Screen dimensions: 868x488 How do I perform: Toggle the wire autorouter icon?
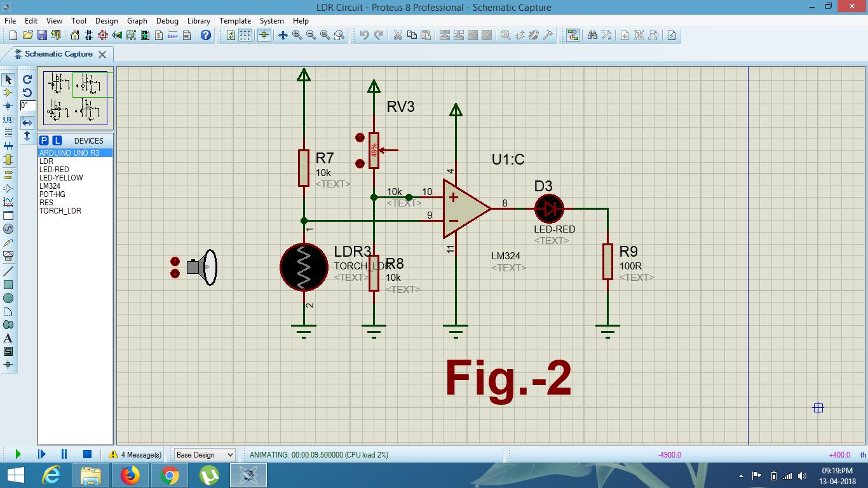tap(573, 36)
